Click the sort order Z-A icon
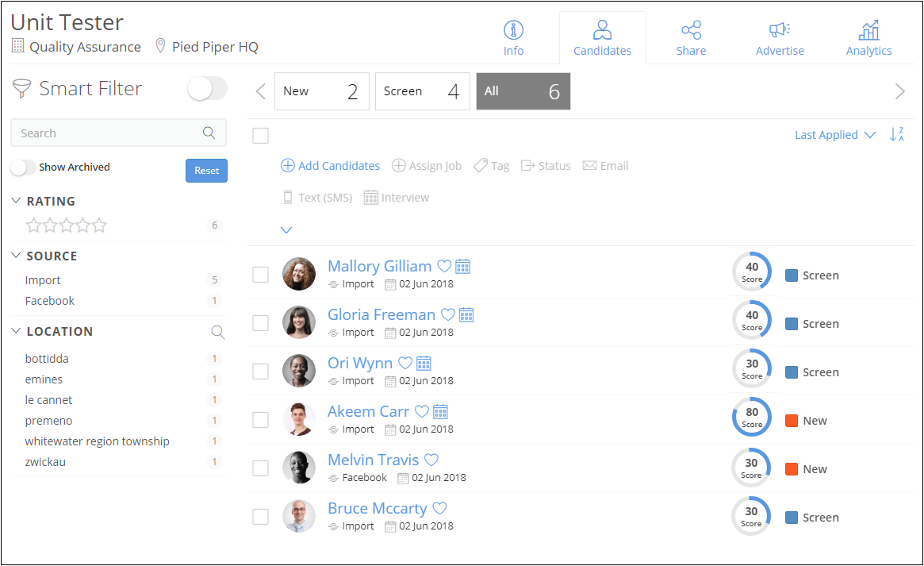 click(897, 135)
